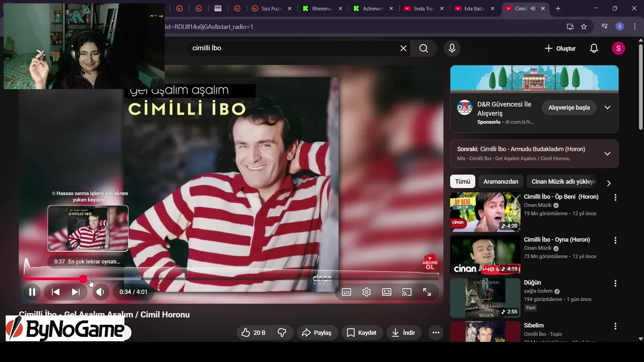Select the Aramanızdan filter chip

point(501,182)
